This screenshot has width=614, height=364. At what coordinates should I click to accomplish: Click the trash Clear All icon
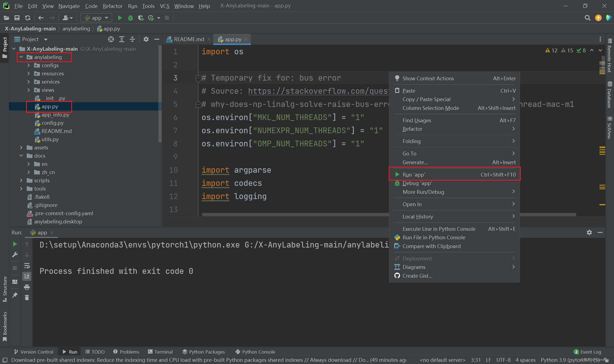(27, 297)
